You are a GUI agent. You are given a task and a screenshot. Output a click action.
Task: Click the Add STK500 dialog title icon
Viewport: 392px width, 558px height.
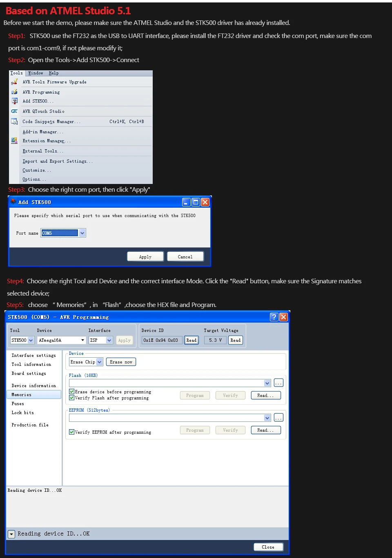click(13, 202)
